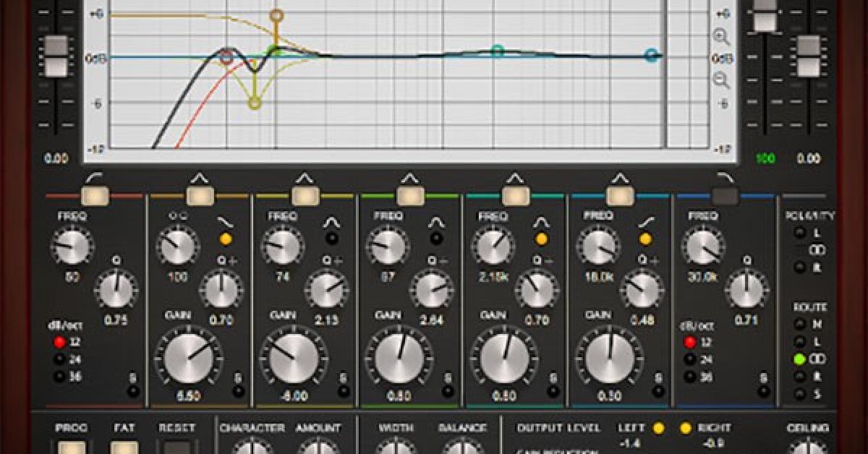This screenshot has height=454, width=868.
Task: Set Route to M (mid)
Action: point(799,325)
